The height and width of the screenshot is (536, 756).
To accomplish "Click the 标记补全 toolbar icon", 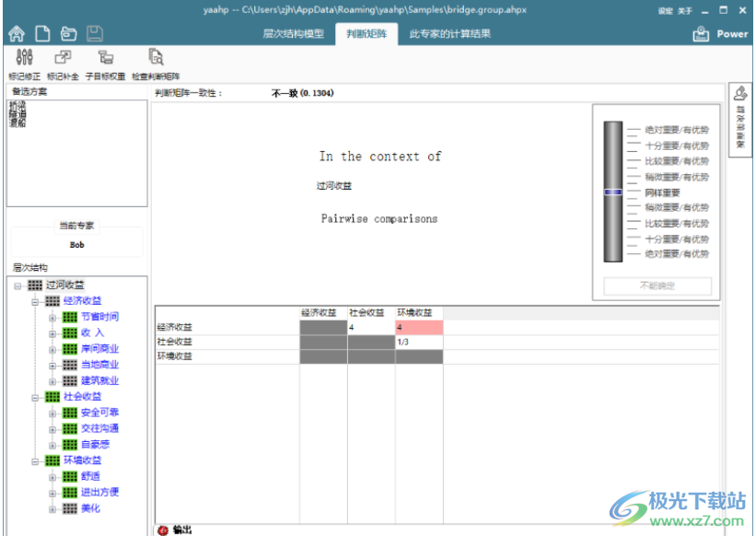I will pyautogui.click(x=63, y=60).
